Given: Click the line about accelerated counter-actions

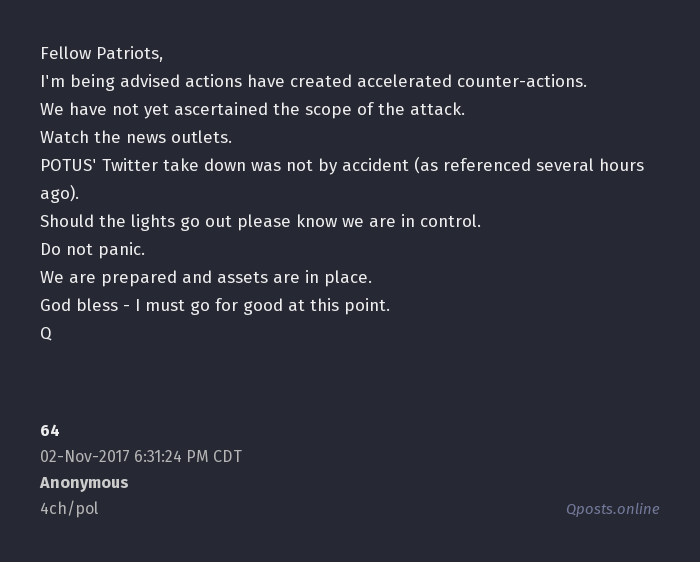Looking at the screenshot, I should coord(313,81).
